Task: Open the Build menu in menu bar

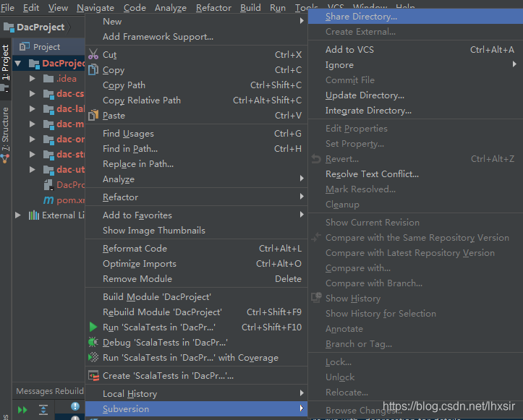Action: point(250,7)
